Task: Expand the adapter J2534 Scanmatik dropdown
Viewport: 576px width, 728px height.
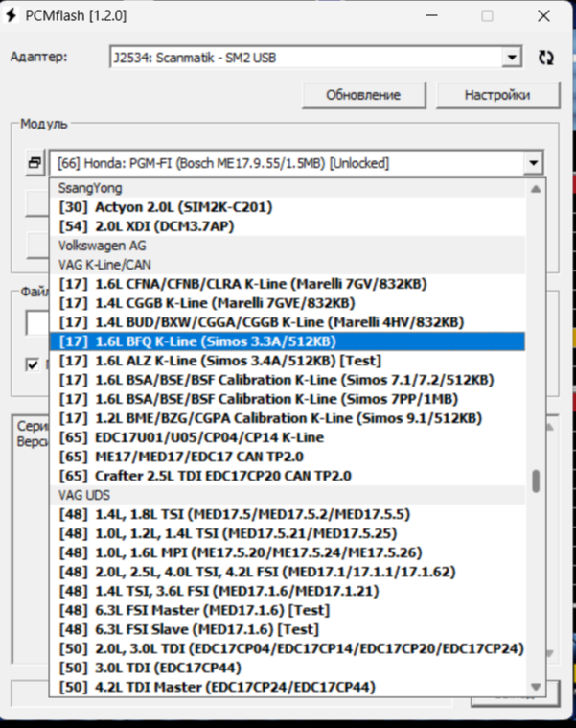Action: click(511, 58)
